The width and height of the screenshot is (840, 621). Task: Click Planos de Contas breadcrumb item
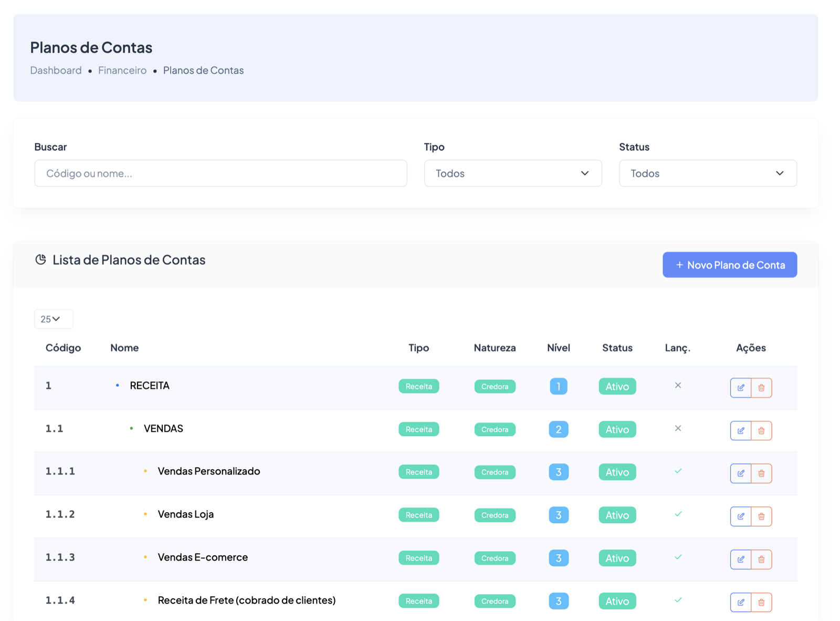click(x=203, y=70)
